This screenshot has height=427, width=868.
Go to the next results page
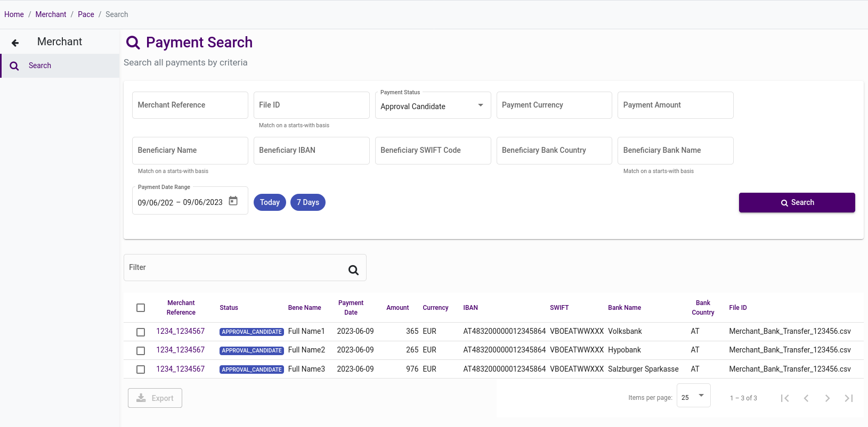pos(827,398)
